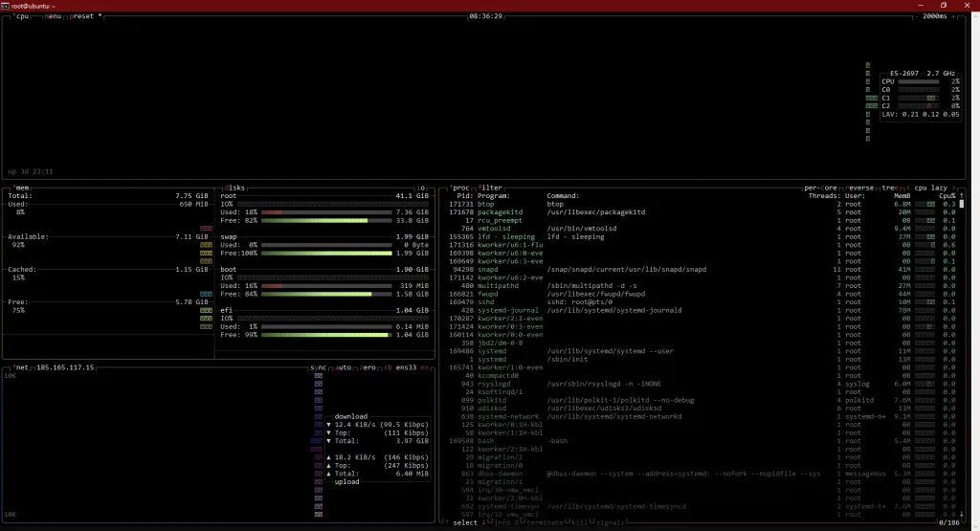Toggle process tree view
This screenshot has height=531, width=980.
tap(889, 188)
